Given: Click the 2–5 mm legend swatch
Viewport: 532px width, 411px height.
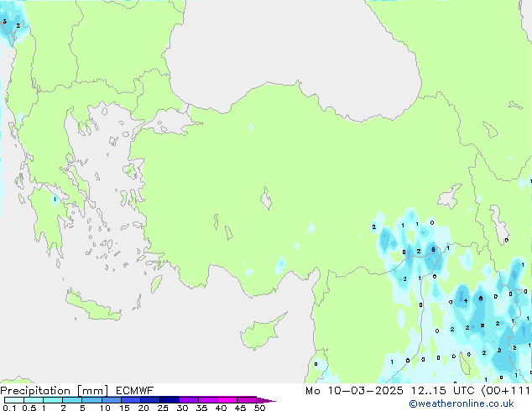Looking at the screenshot, I should click(72, 400).
